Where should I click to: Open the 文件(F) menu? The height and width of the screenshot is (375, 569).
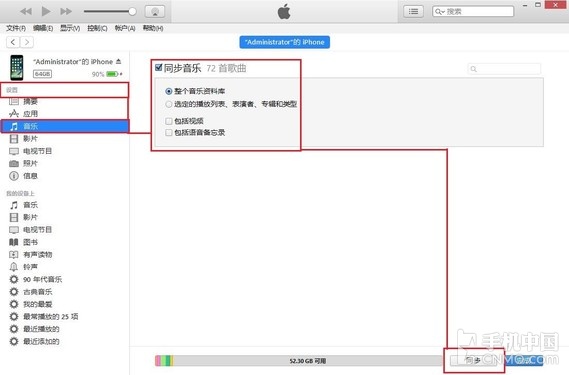pos(16,28)
